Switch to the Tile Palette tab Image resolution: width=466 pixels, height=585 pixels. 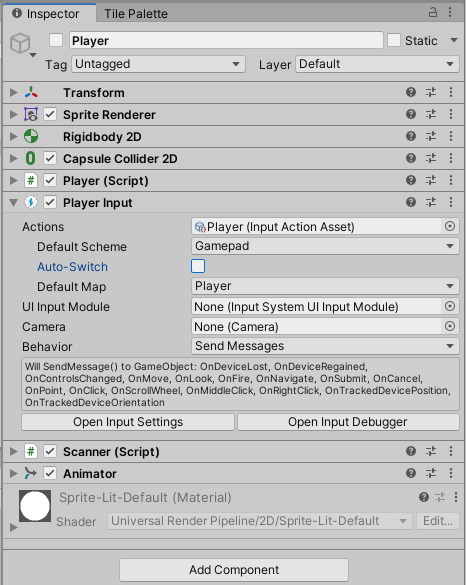(x=135, y=13)
